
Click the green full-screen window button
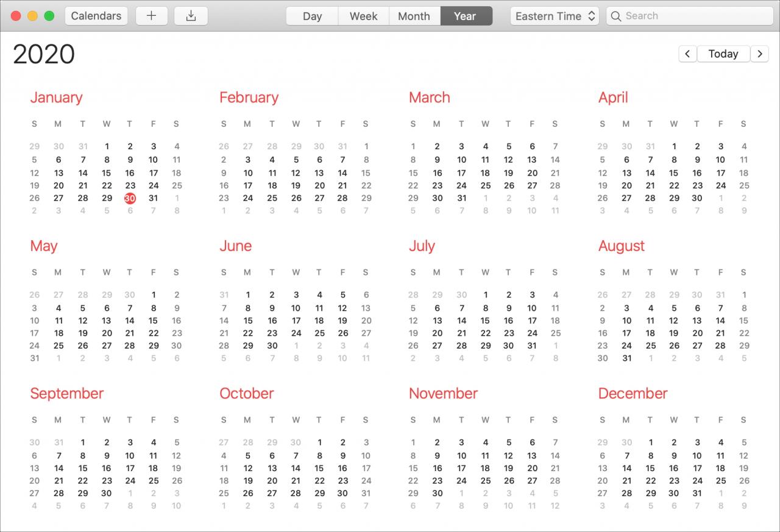[49, 16]
